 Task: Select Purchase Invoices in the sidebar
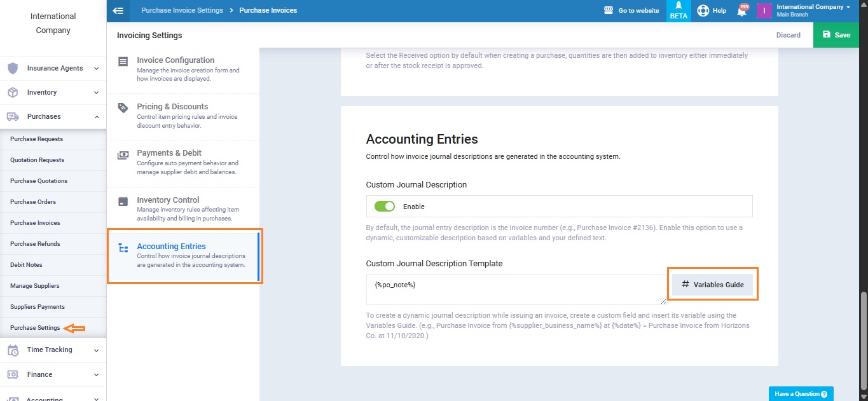[x=35, y=223]
